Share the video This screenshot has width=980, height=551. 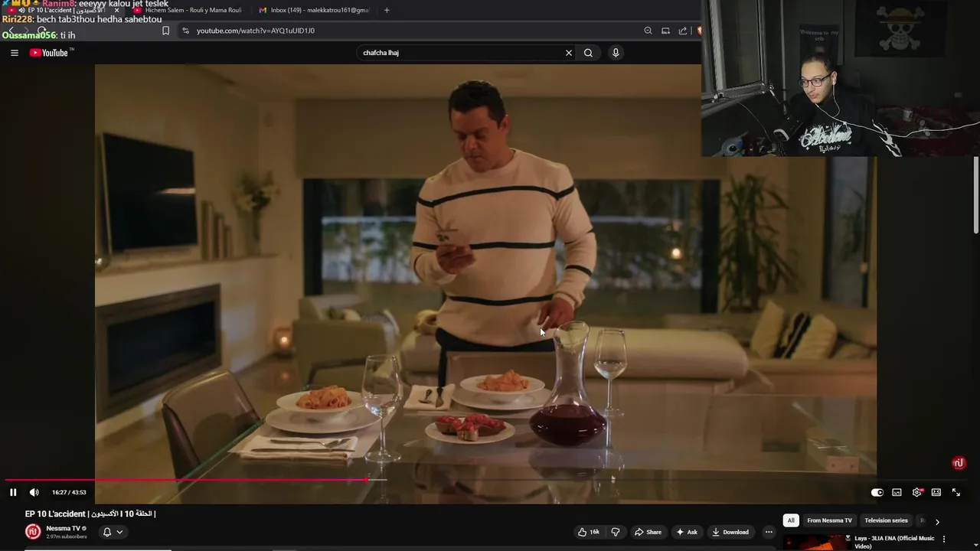[x=647, y=532]
